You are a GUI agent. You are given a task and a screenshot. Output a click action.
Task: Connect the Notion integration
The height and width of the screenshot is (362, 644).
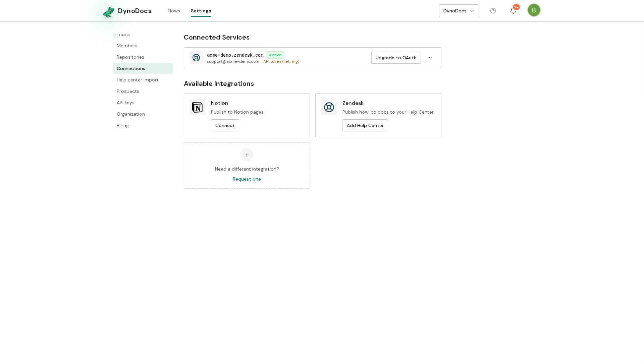pos(225,125)
